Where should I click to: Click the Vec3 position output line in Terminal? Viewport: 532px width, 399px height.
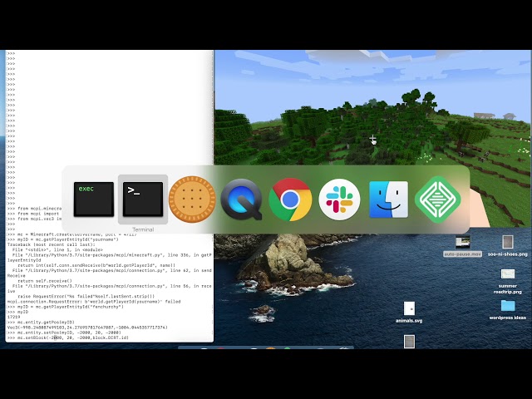pos(87,328)
